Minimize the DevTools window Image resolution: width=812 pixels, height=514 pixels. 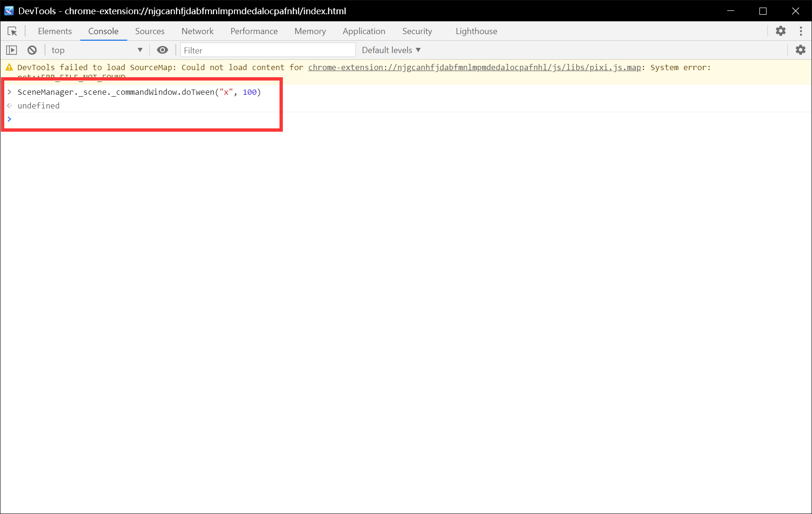(731, 10)
